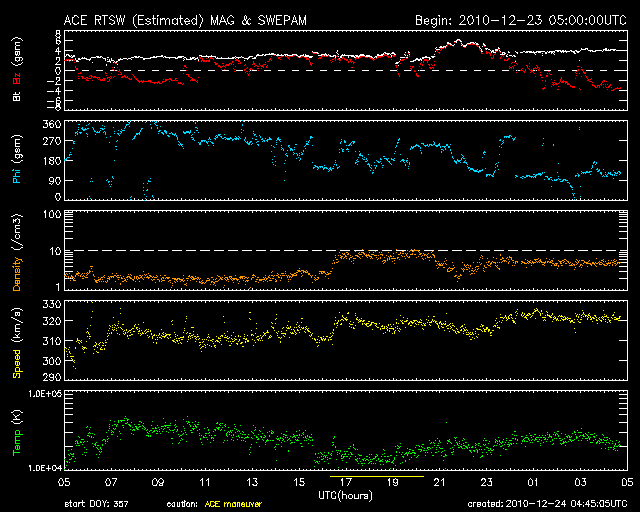Click the '180' tick on the Phi axis

[52, 161]
